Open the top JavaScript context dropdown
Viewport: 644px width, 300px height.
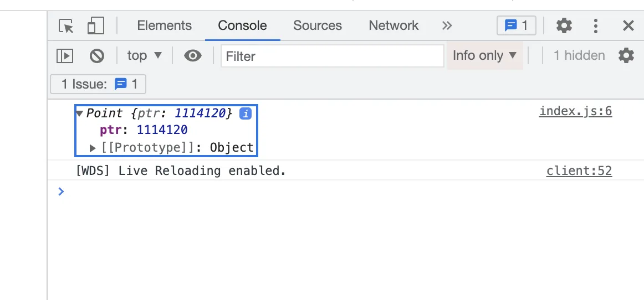pyautogui.click(x=144, y=55)
